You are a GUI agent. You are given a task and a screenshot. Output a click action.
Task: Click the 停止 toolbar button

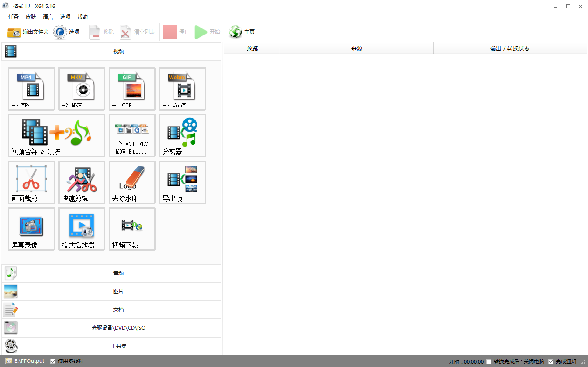coord(176,32)
